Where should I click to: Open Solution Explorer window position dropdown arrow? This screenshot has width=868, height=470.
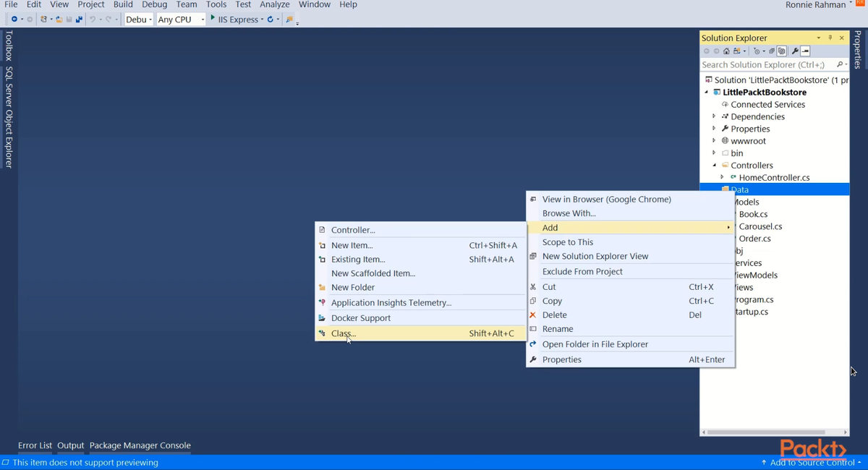click(819, 38)
